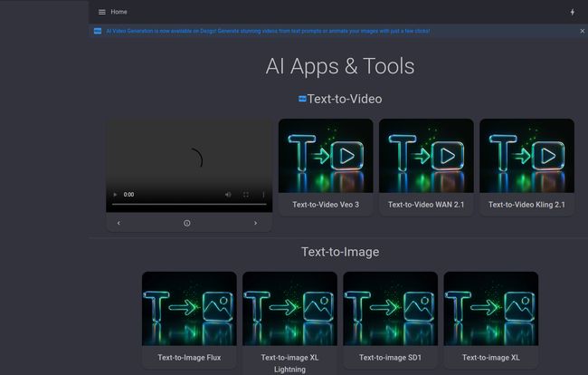Enter fullscreen on the preview video
Image resolution: width=588 pixels, height=375 pixels.
coord(246,195)
